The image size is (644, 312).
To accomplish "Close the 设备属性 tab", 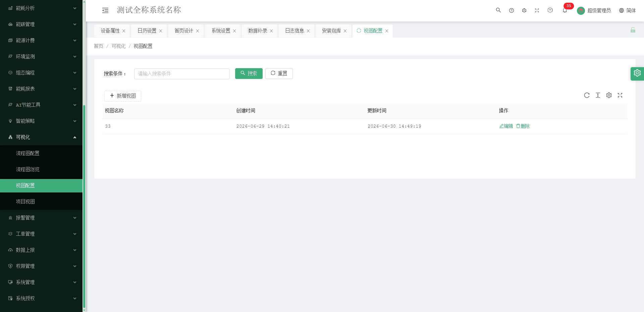I will 124,31.
